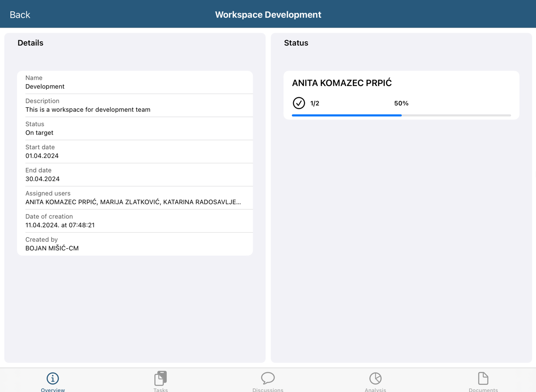Viewport: 536px width, 392px height.
Task: Tap the Overview info icon
Action: point(53,378)
